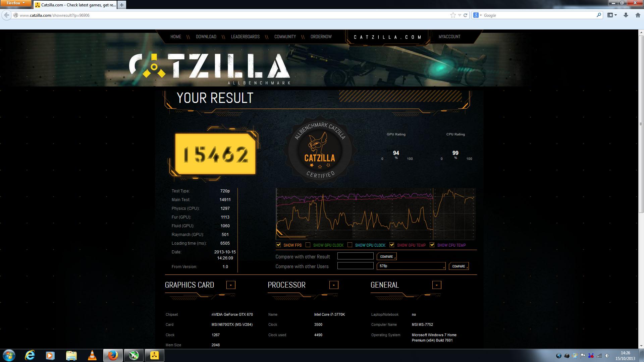This screenshot has height=362, width=644.
Task: Click Compare next to other Result field
Action: click(x=386, y=256)
